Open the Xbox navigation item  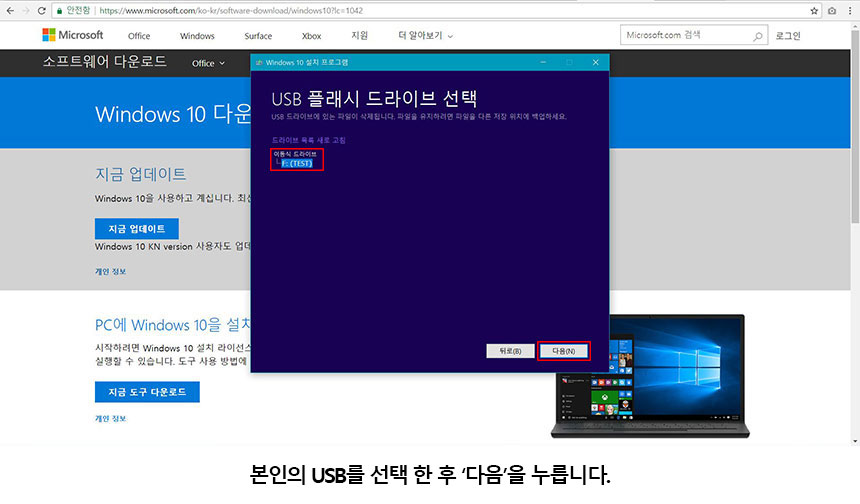tap(311, 36)
